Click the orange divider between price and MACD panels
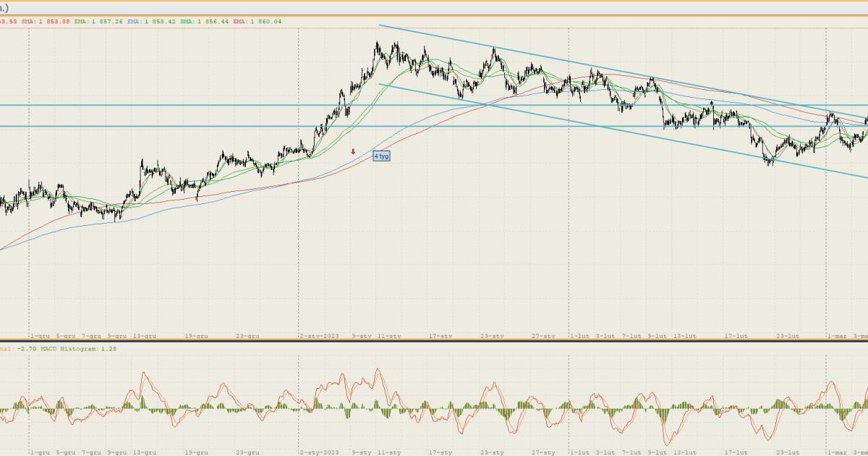The image size is (868, 456). pyautogui.click(x=434, y=342)
